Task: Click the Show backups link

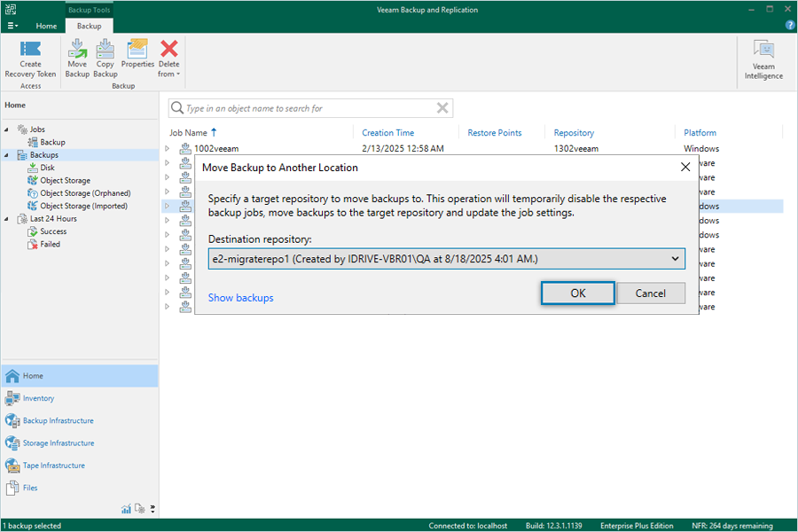Action: pyautogui.click(x=240, y=298)
